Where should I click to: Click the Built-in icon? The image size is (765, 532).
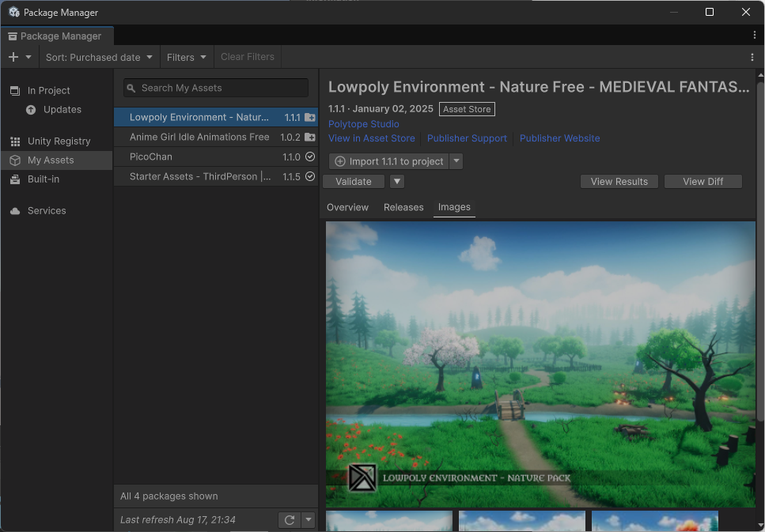[15, 179]
